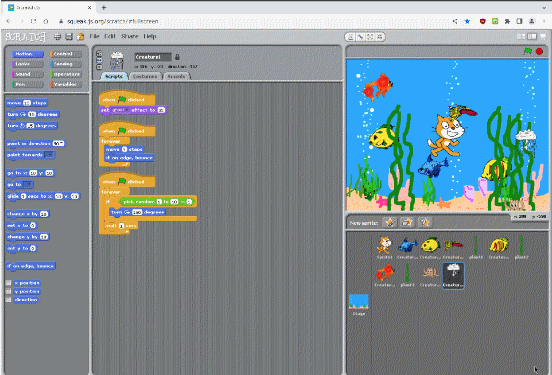552x375 pixels.
Task: Enable the y position reporter checkbox
Action: pos(8,291)
